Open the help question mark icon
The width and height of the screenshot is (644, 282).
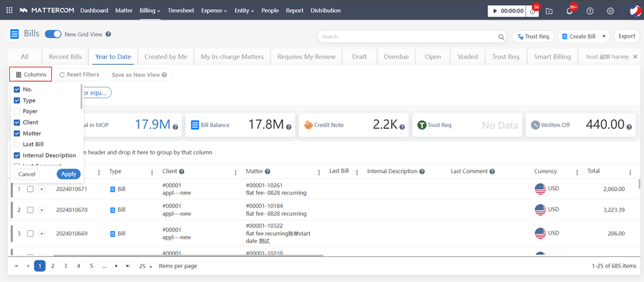(589, 11)
